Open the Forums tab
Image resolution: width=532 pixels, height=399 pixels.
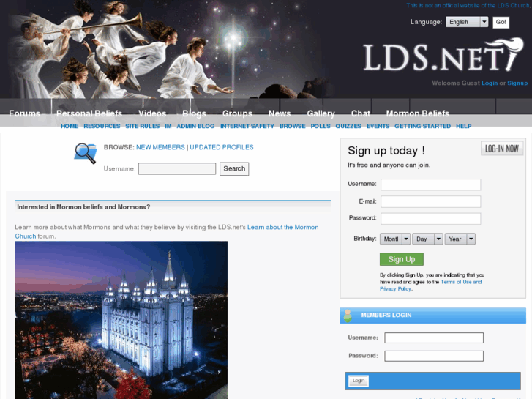coord(24,113)
